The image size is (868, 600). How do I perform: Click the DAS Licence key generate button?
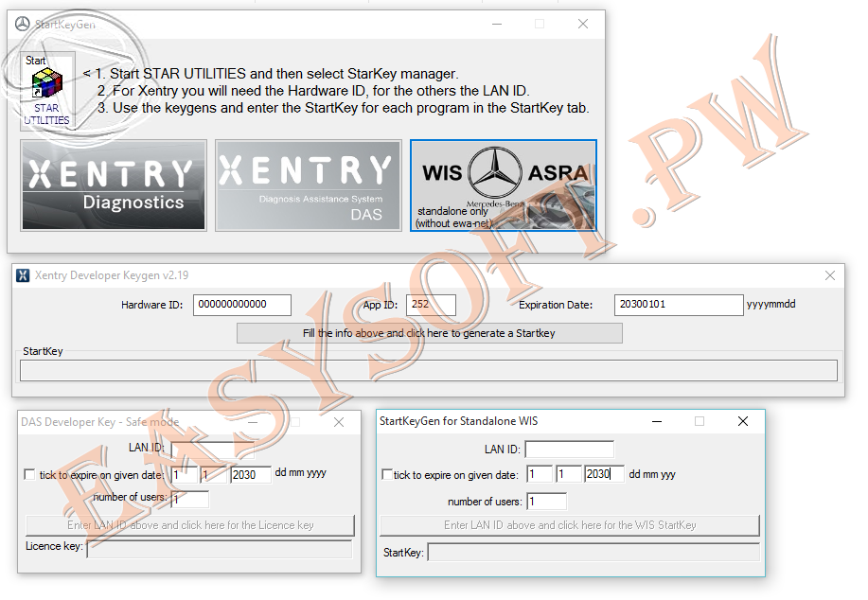point(190,524)
